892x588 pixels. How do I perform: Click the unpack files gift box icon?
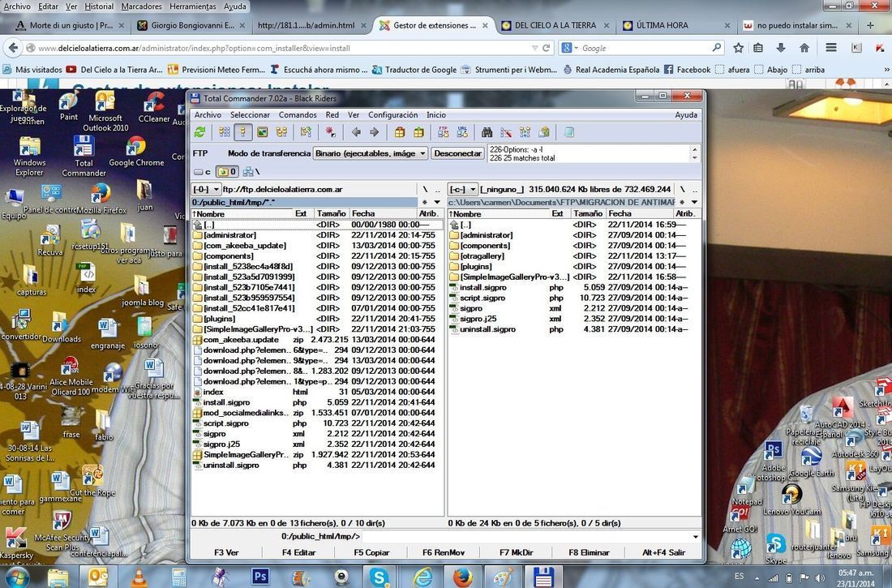click(x=418, y=133)
